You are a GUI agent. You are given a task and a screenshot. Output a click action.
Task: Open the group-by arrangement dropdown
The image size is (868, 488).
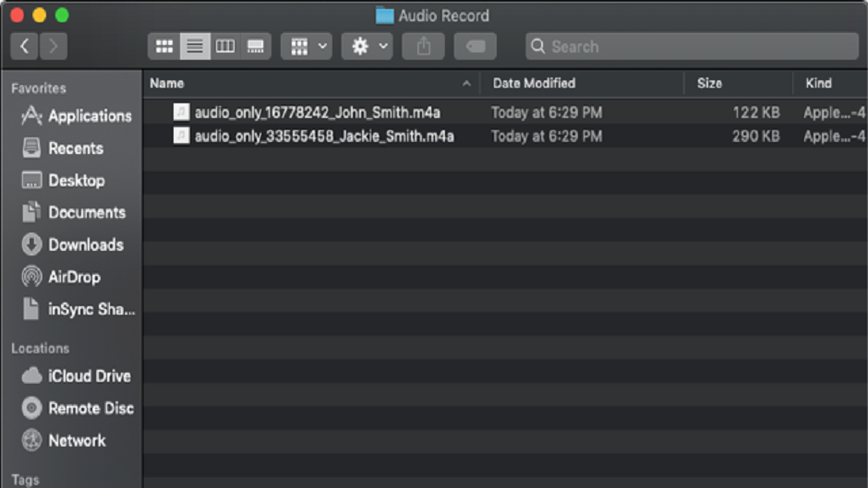coord(307,47)
